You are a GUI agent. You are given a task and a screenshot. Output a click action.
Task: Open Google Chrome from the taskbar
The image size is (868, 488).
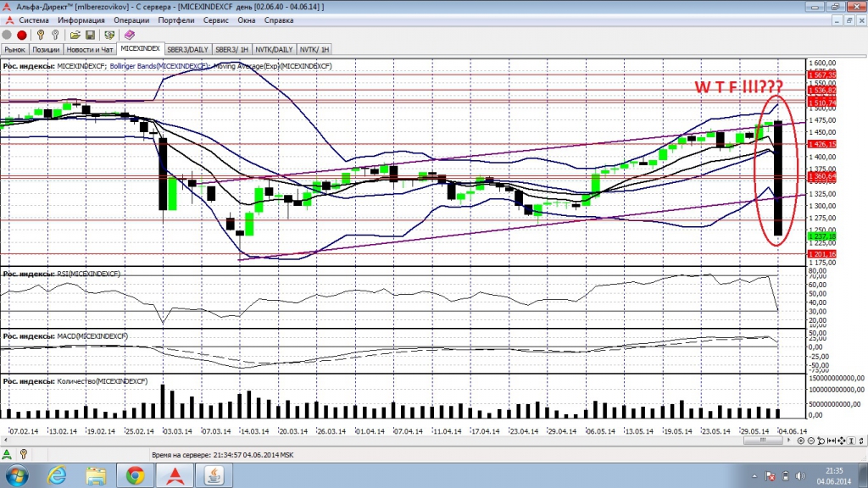coord(135,474)
